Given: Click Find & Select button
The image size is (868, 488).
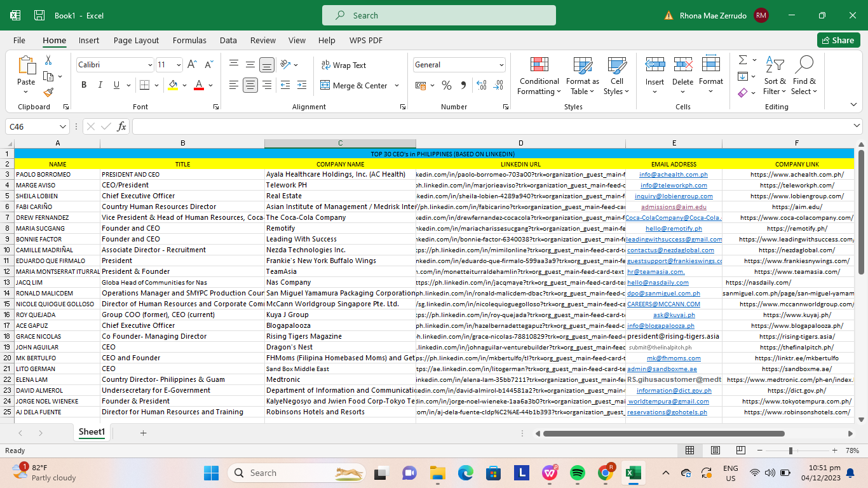Looking at the screenshot, I should [x=804, y=76].
